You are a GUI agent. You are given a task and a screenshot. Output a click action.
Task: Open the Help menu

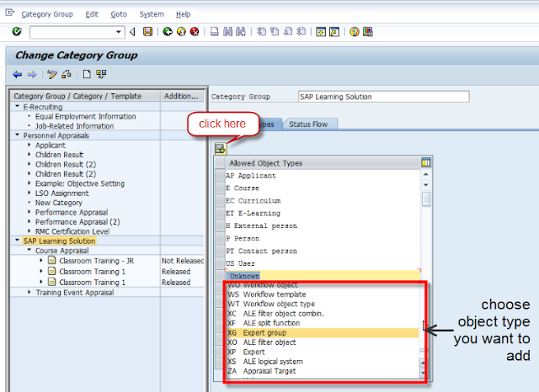click(x=184, y=14)
